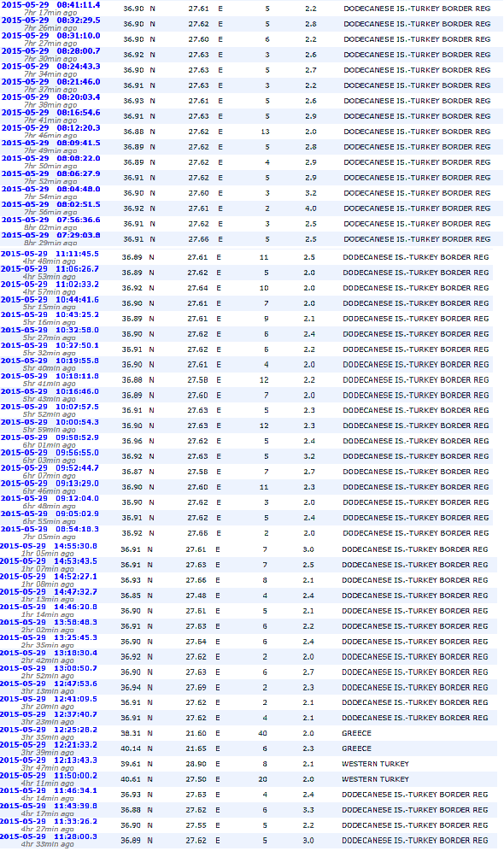View details for the 08:08:22.0 event

pos(51,158)
